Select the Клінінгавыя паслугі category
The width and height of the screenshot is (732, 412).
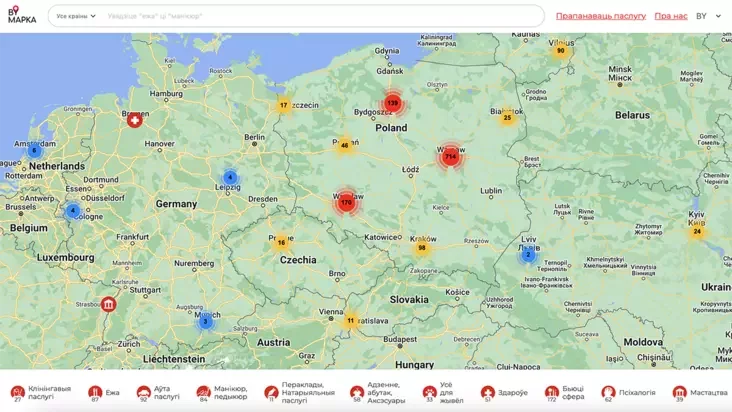[41, 392]
